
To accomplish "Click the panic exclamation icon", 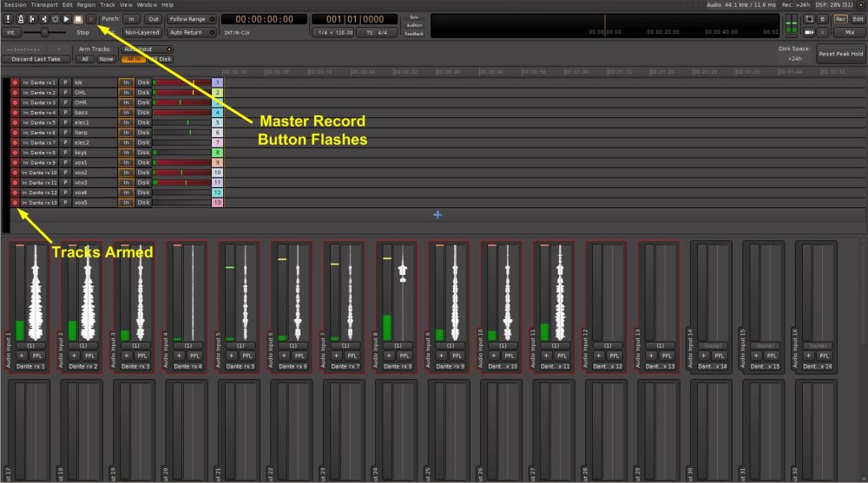I will tap(7, 18).
